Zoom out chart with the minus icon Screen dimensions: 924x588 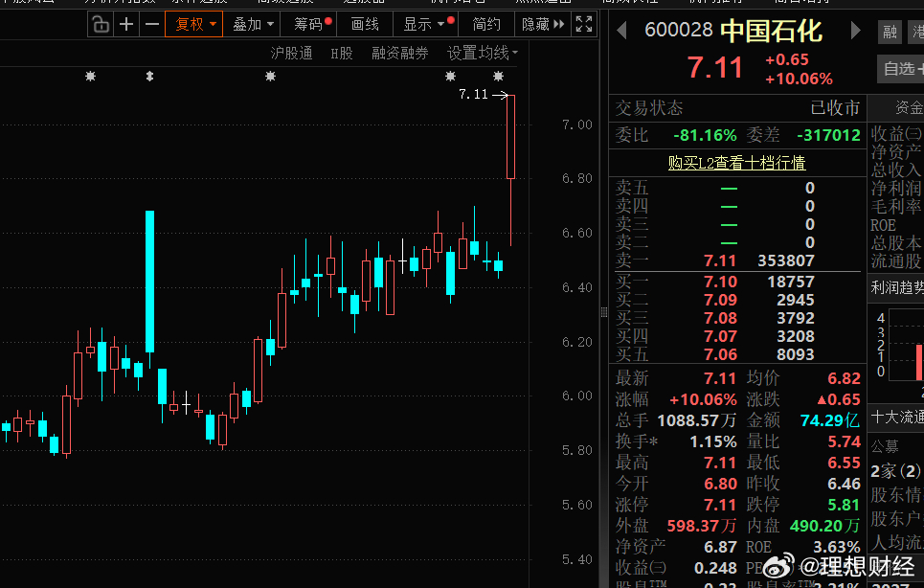click(152, 24)
